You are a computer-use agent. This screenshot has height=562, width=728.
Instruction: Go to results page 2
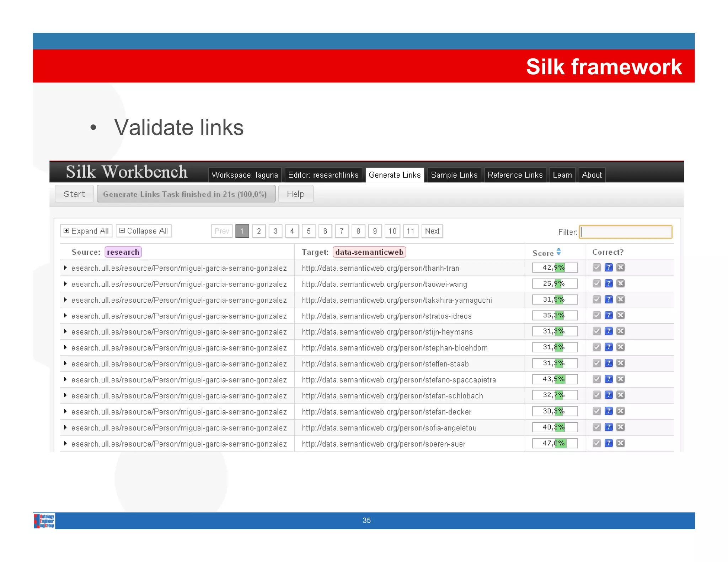(x=259, y=231)
